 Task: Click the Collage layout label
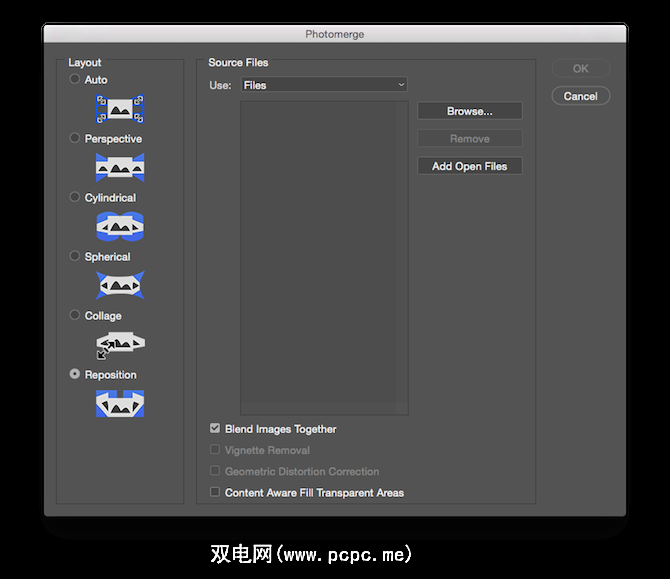103,316
